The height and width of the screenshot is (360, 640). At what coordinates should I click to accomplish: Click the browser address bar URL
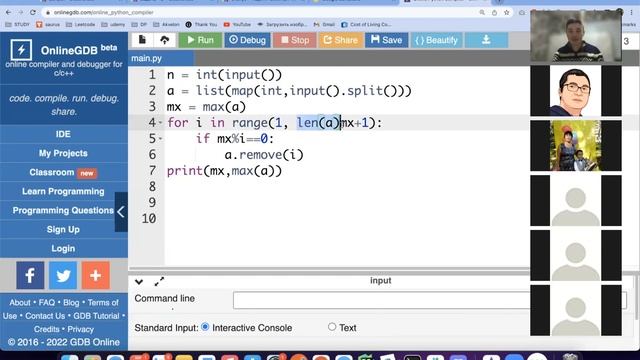click(104, 13)
